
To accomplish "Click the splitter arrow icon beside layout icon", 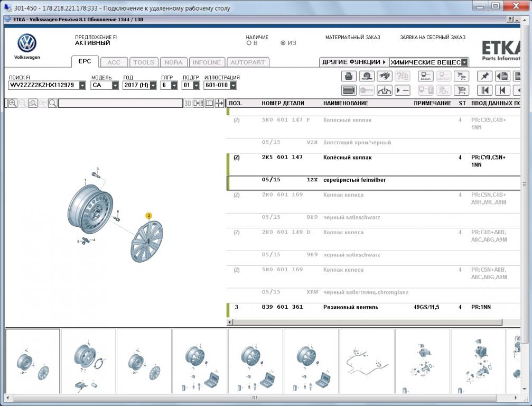I will pyautogui.click(x=219, y=103).
